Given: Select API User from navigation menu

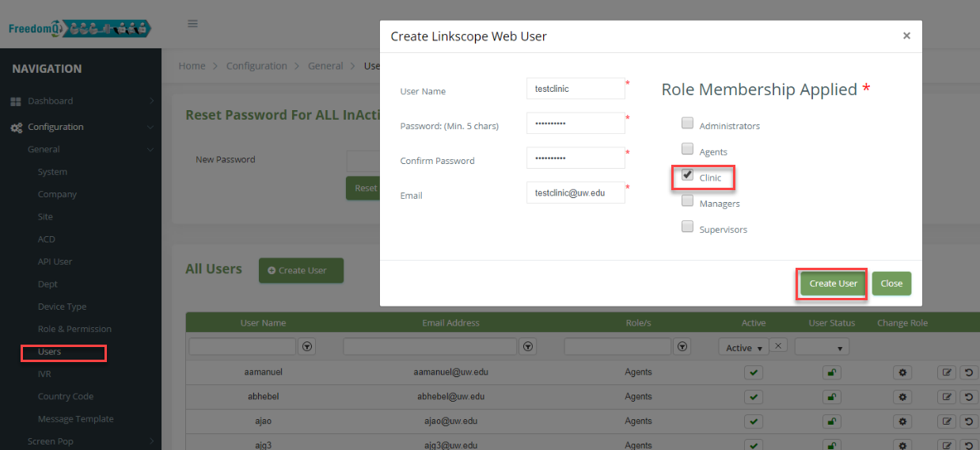Looking at the screenshot, I should pyautogui.click(x=55, y=261).
